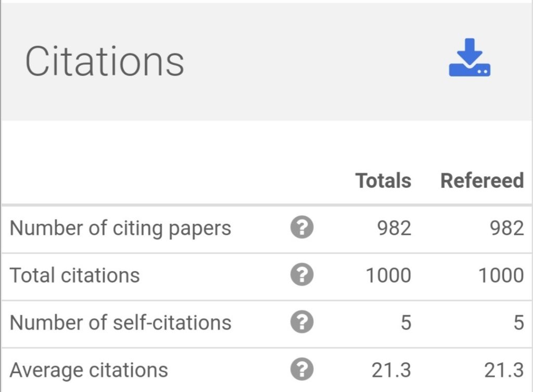
Task: Show help for Average citations
Action: tap(302, 370)
